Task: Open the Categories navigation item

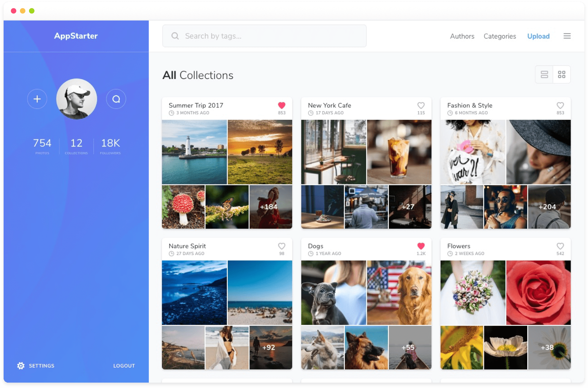Action: click(x=500, y=36)
